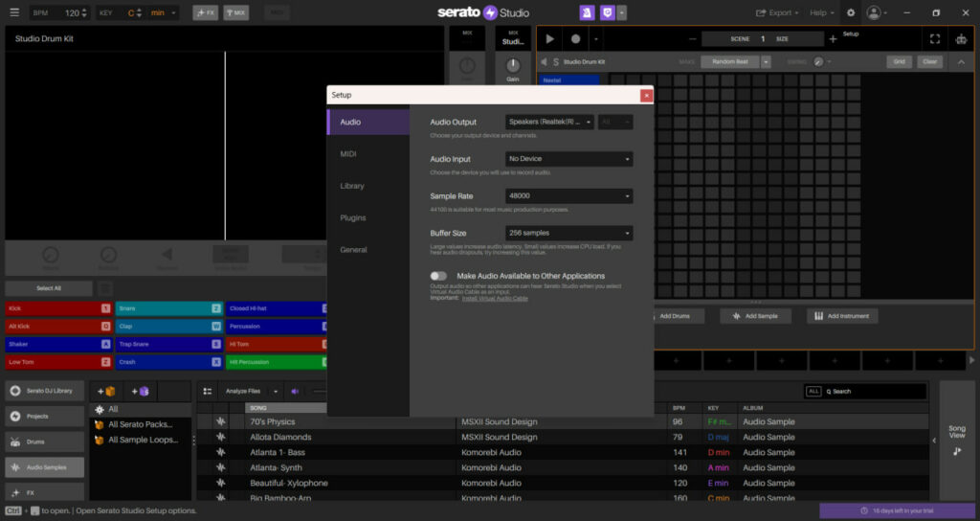This screenshot has height=521, width=980.
Task: Open Analyze Files dropdown arrow
Action: [275, 392]
